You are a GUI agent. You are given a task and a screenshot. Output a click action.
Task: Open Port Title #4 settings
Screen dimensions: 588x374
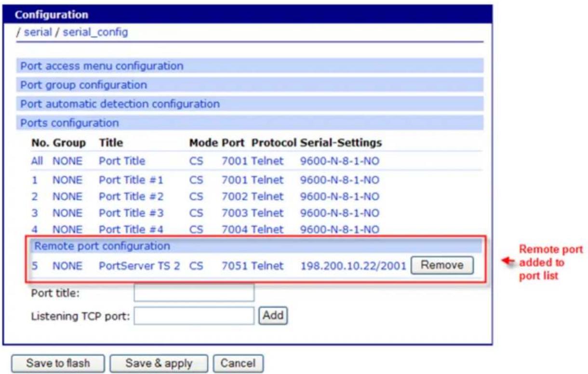[x=131, y=229]
